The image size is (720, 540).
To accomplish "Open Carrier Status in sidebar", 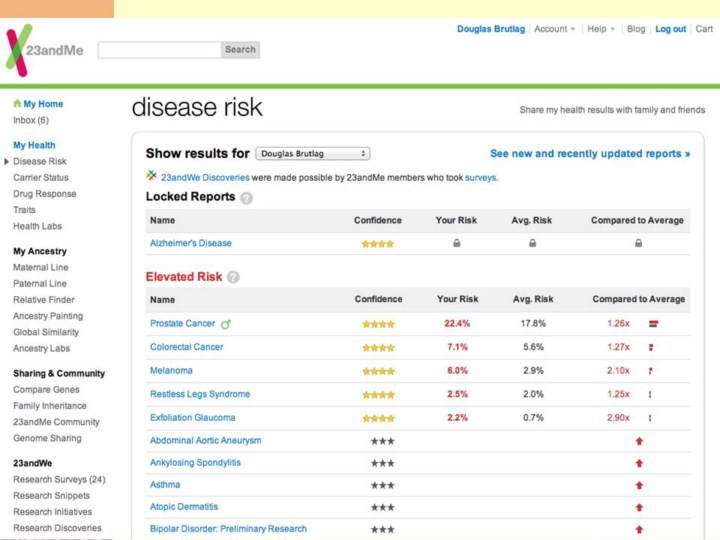I will pos(41,178).
